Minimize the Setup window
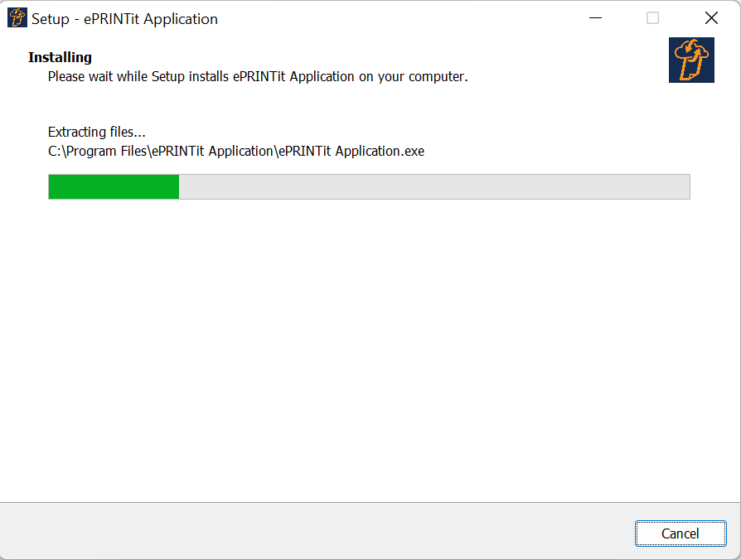 click(x=595, y=18)
